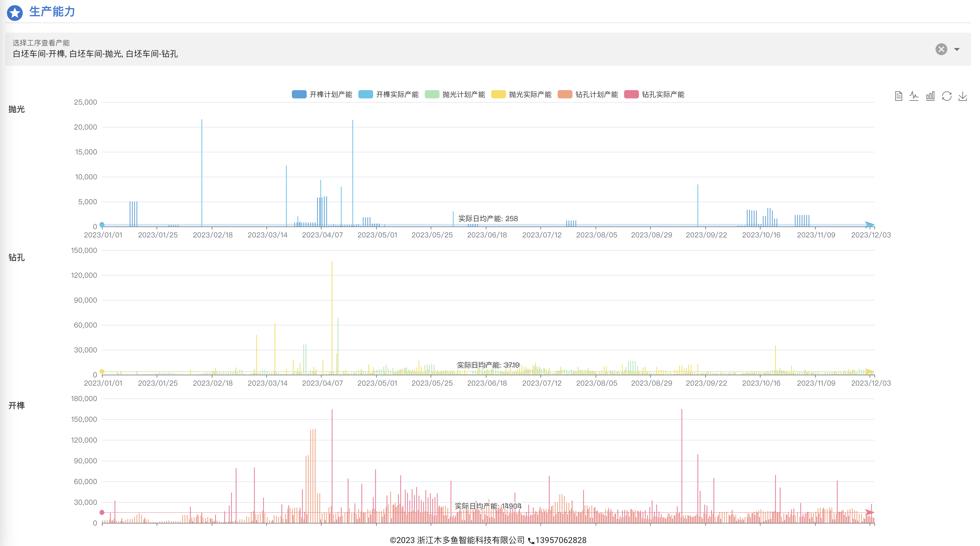Click the 实际日均产能: 14904 average label
Viewport: 980px width, 546px height.
click(x=488, y=506)
